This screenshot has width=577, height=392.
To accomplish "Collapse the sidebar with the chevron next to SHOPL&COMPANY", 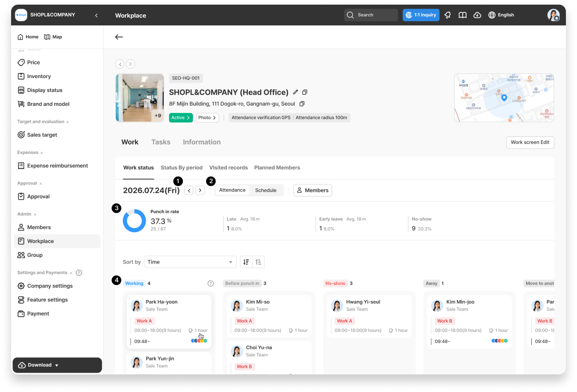I will 96,15.
